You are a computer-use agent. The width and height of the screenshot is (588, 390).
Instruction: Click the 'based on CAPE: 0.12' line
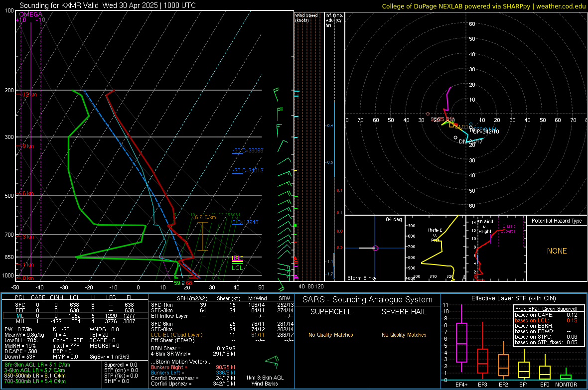(546, 315)
